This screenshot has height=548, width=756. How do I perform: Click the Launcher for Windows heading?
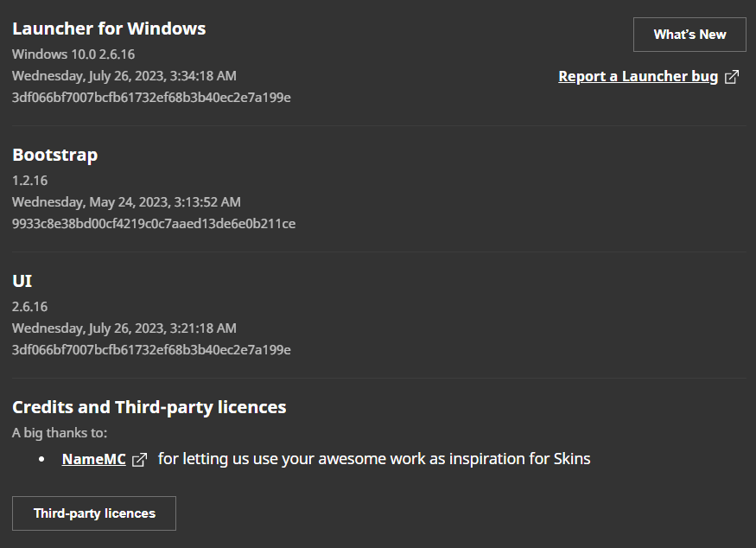(x=109, y=29)
